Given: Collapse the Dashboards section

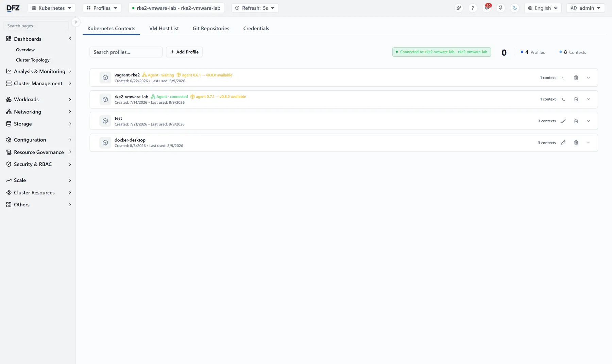Looking at the screenshot, I should click(39, 39).
